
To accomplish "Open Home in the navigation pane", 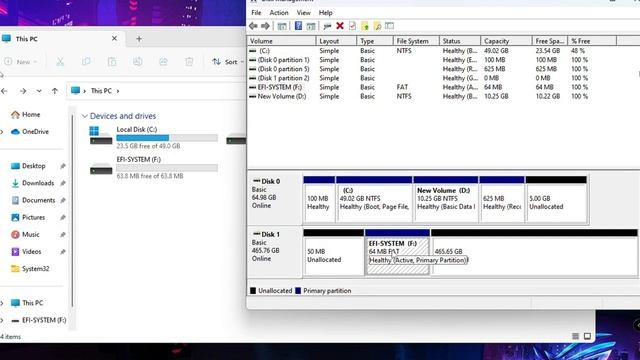I will click(x=26, y=115).
